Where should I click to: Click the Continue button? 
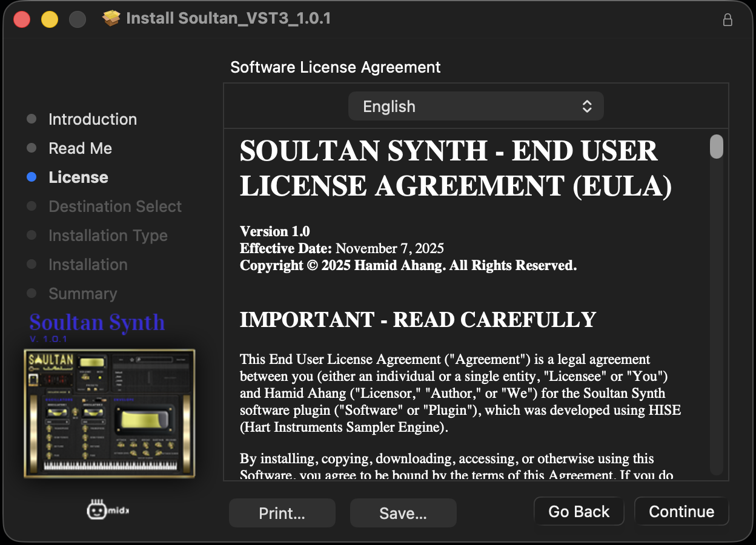click(681, 512)
